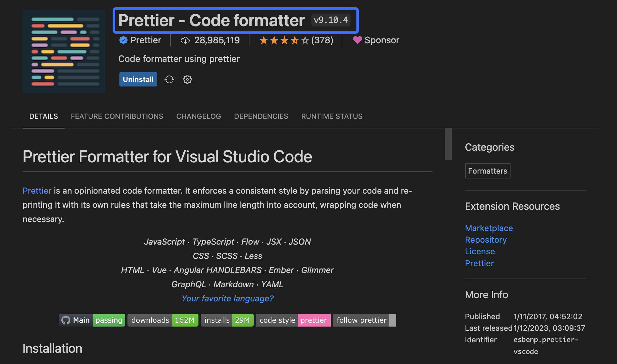The width and height of the screenshot is (617, 364).
Task: Switch to the FEATURE CONTRIBUTIONS tab
Action: pyautogui.click(x=117, y=116)
